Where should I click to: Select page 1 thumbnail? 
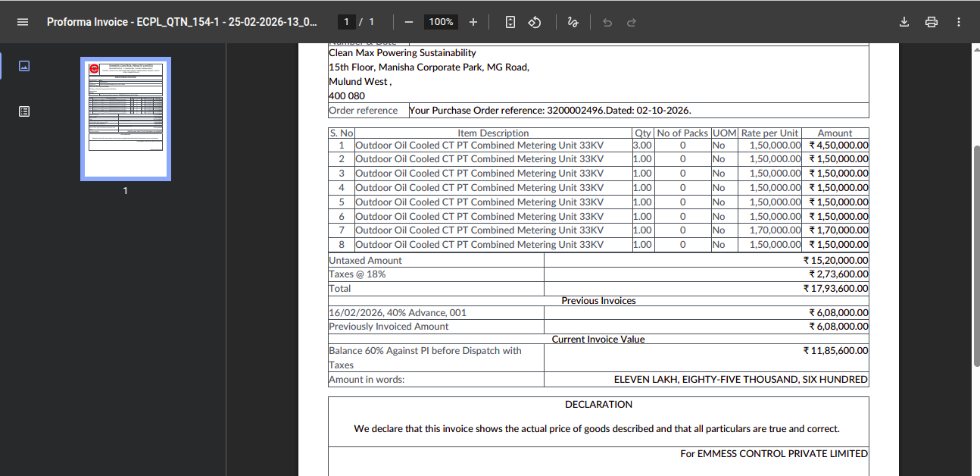126,119
